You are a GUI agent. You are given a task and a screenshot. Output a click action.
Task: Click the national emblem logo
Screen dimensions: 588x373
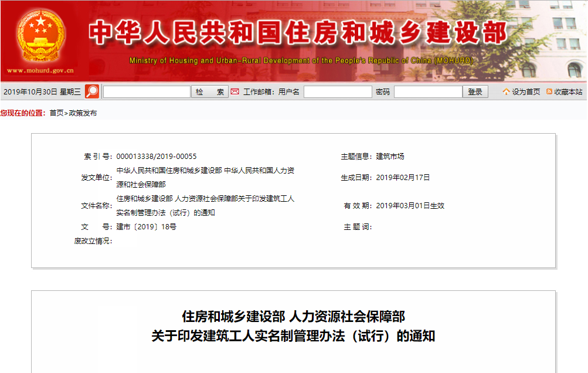[x=40, y=36]
